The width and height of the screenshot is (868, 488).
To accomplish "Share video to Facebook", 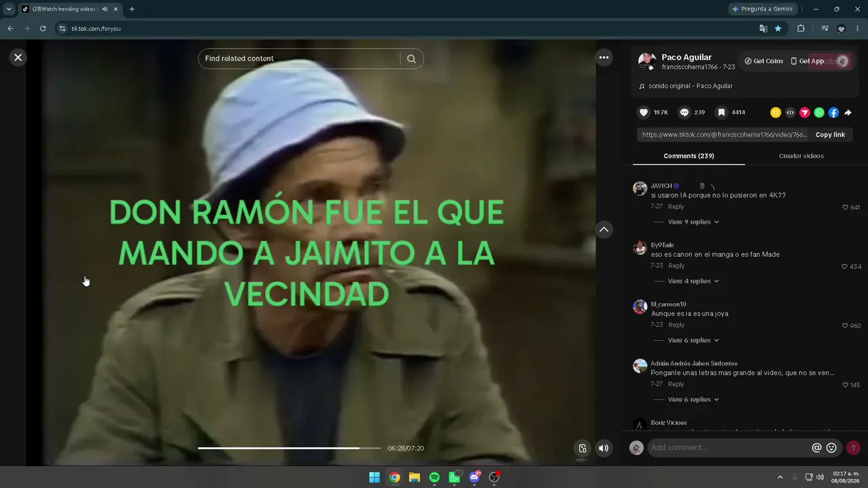I will [x=833, y=113].
